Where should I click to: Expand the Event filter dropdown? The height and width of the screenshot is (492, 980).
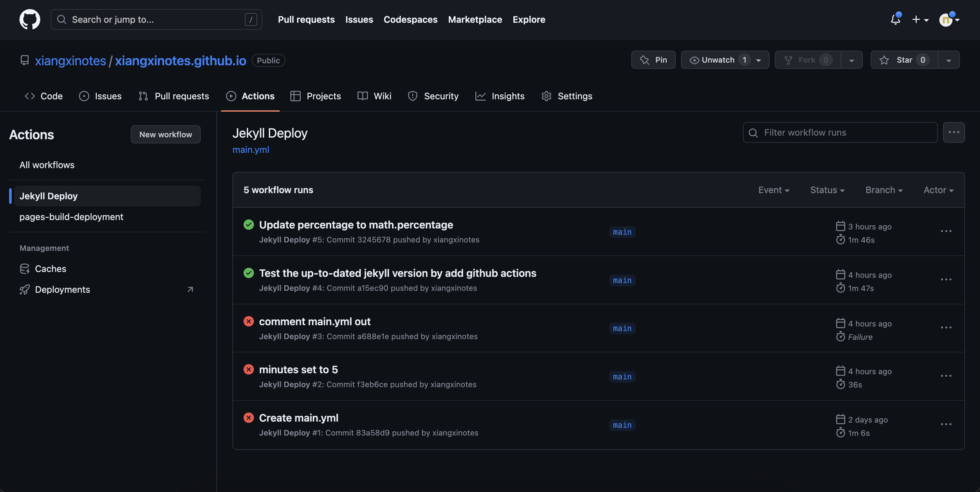[773, 190]
